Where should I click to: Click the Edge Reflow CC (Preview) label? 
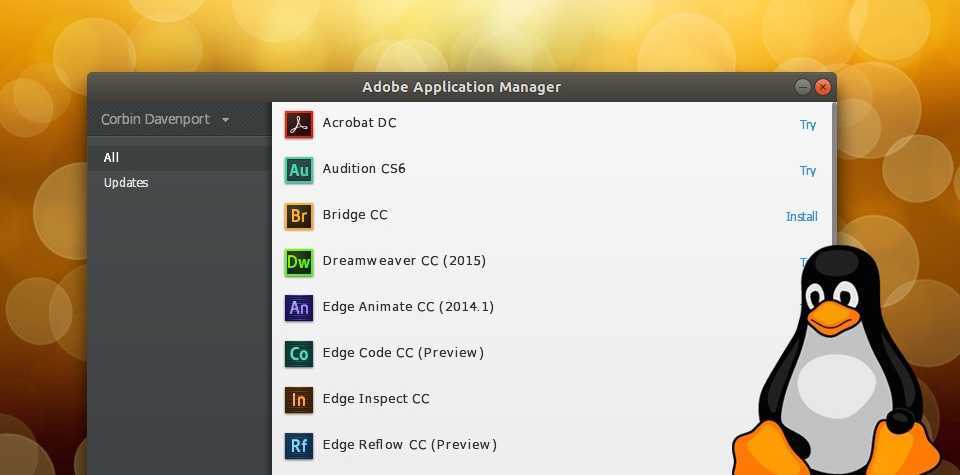(409, 444)
